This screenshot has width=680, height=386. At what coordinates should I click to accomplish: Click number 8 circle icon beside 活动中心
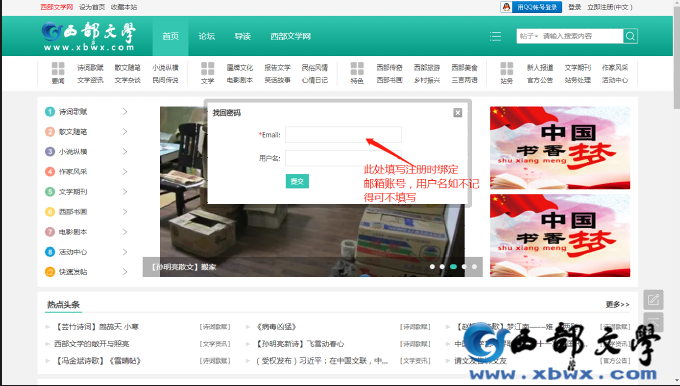pos(50,252)
